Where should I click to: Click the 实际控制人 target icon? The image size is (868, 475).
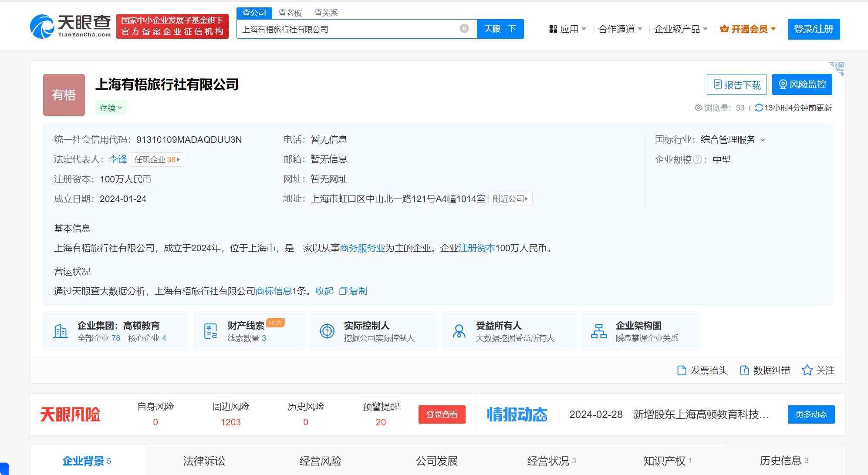[327, 331]
